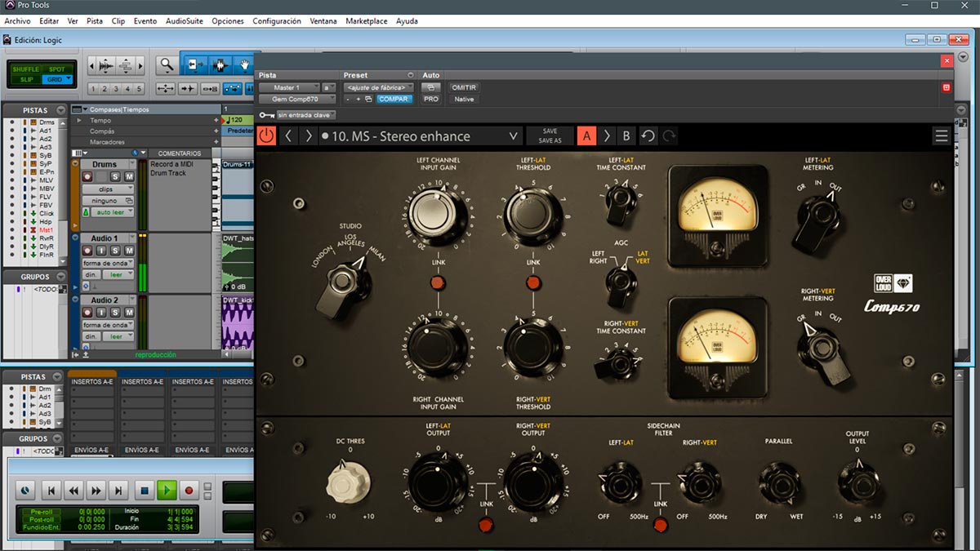Viewport: 980px width, 551px height.
Task: Open the Gem Comp670 plugin selector
Action: [297, 100]
